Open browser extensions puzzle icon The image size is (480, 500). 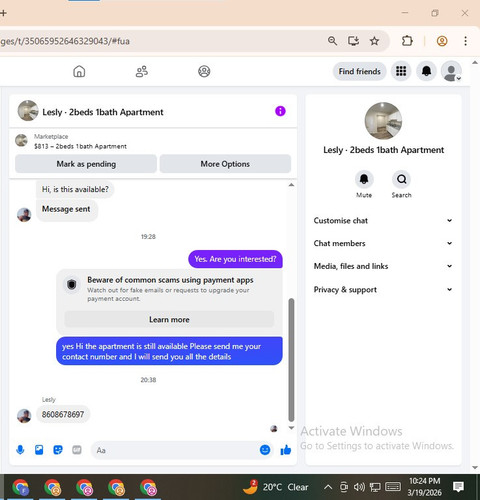coord(407,41)
